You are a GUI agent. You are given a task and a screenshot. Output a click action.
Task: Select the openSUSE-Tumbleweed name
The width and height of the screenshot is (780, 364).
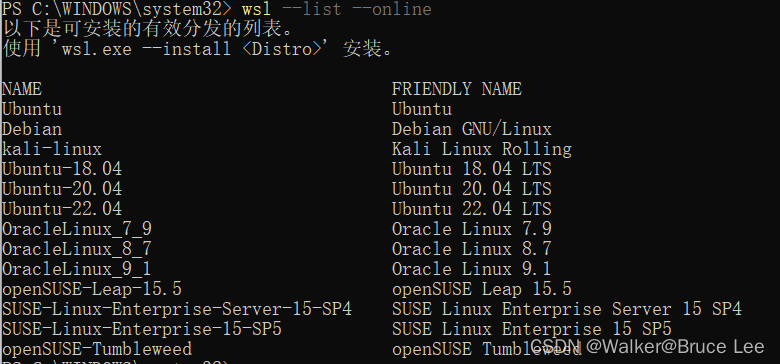(x=97, y=349)
